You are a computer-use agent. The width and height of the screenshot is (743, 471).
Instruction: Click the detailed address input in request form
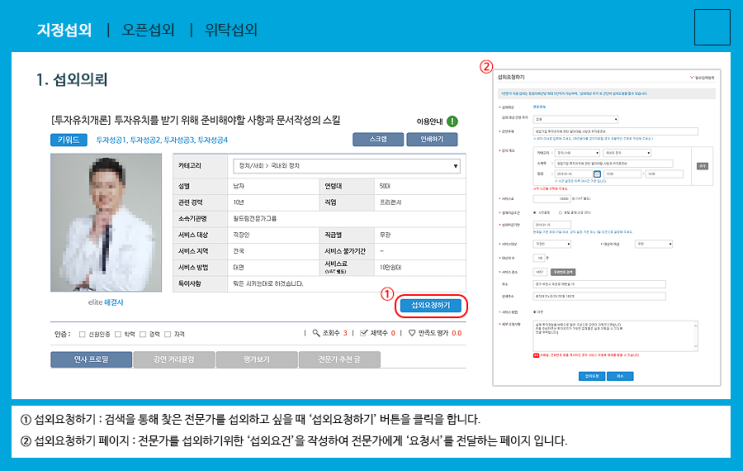pyautogui.click(x=599, y=296)
